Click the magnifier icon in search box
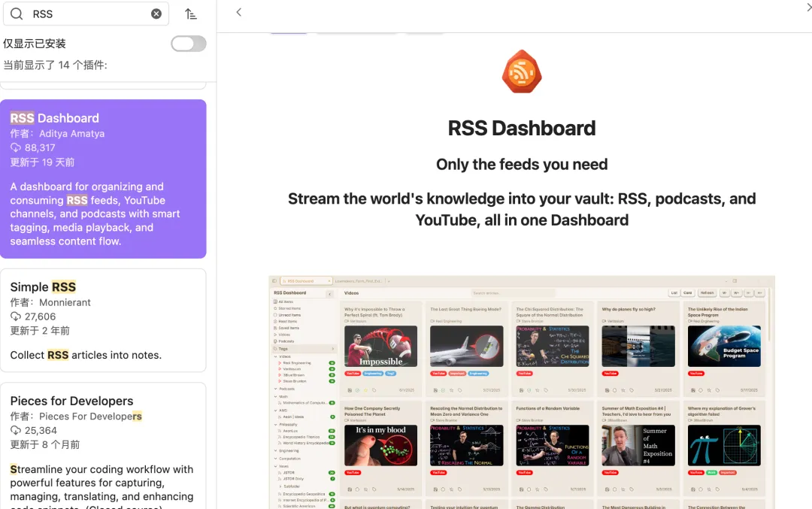 point(16,14)
